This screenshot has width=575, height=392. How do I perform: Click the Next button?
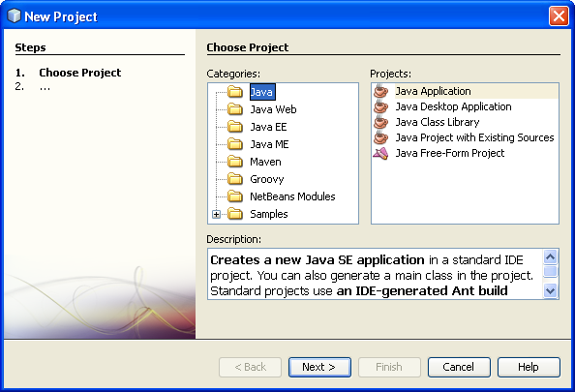[x=319, y=367]
